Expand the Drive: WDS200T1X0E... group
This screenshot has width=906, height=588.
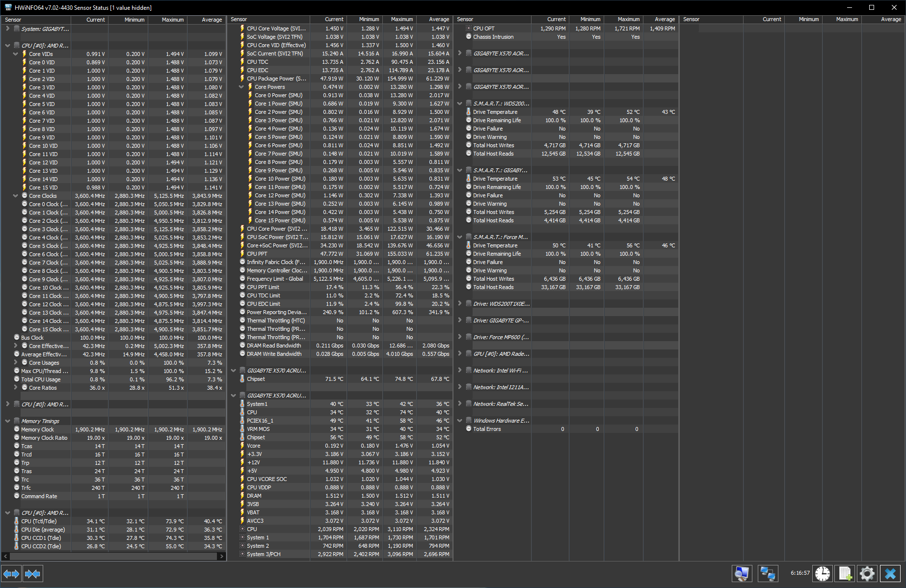click(x=459, y=304)
